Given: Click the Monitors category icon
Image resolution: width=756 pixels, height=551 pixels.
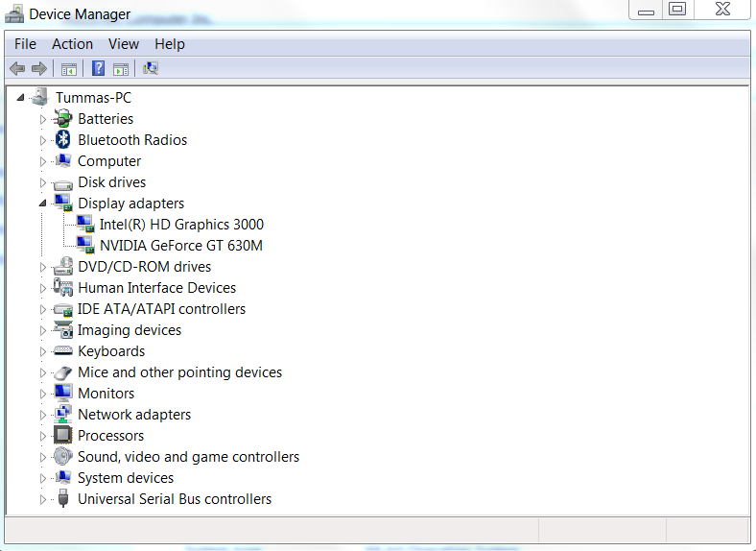Looking at the screenshot, I should tap(62, 394).
